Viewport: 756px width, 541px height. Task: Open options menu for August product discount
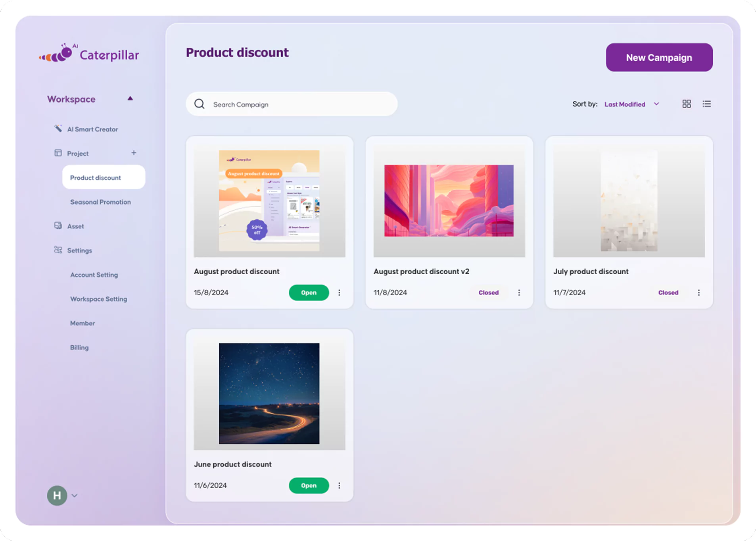(339, 293)
